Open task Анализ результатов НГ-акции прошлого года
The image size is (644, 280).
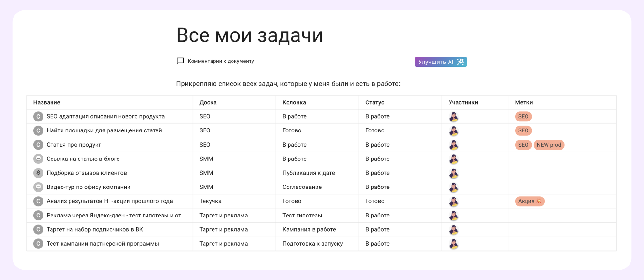[110, 201]
